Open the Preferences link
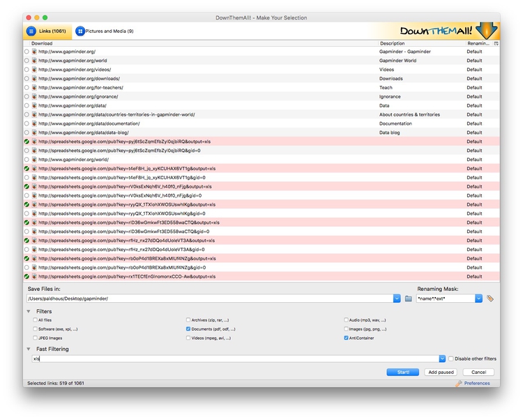 (477, 383)
